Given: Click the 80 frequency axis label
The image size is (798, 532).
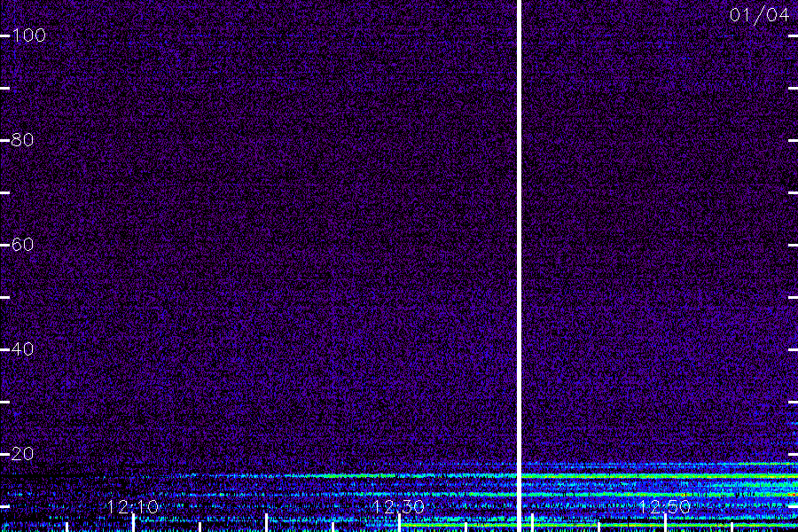Looking at the screenshot, I should point(22,140).
